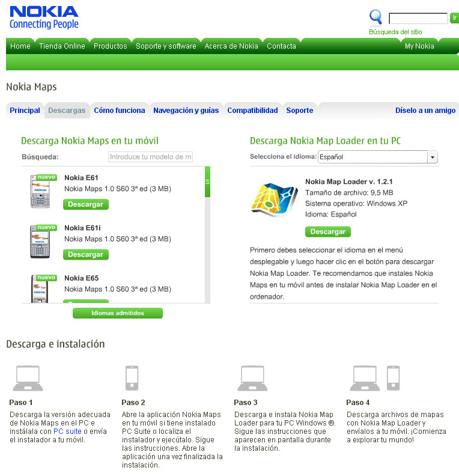Viewport: 459px width, 476px height.
Task: Open the PC suite link
Action: (x=67, y=432)
